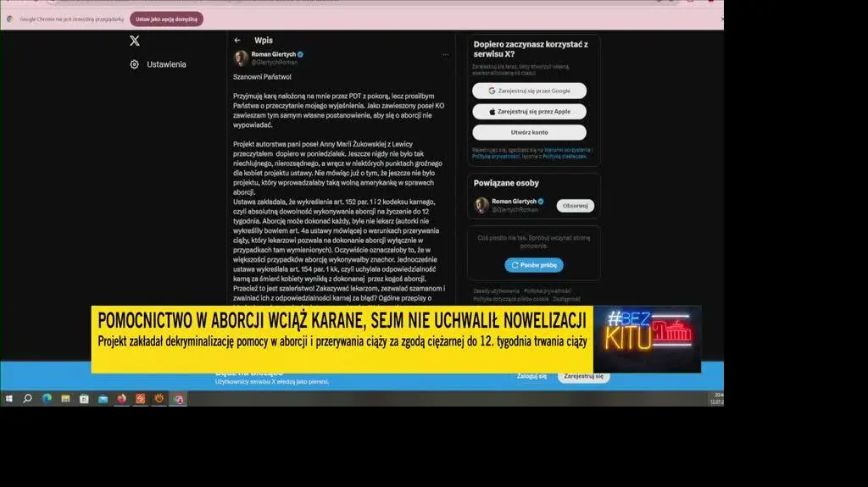Open Roman Giertych's avatar in the post
The height and width of the screenshot is (487, 868).
pos(241,58)
